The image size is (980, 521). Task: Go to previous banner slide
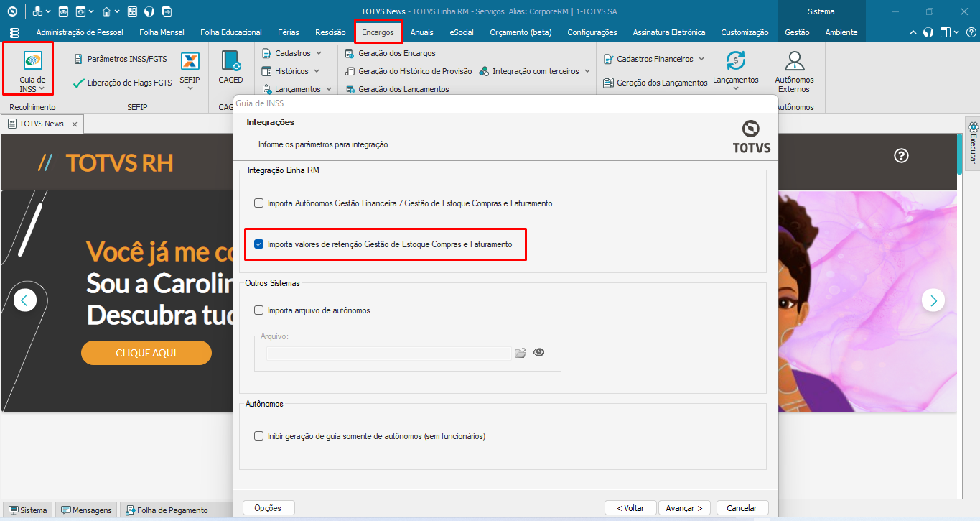click(25, 300)
